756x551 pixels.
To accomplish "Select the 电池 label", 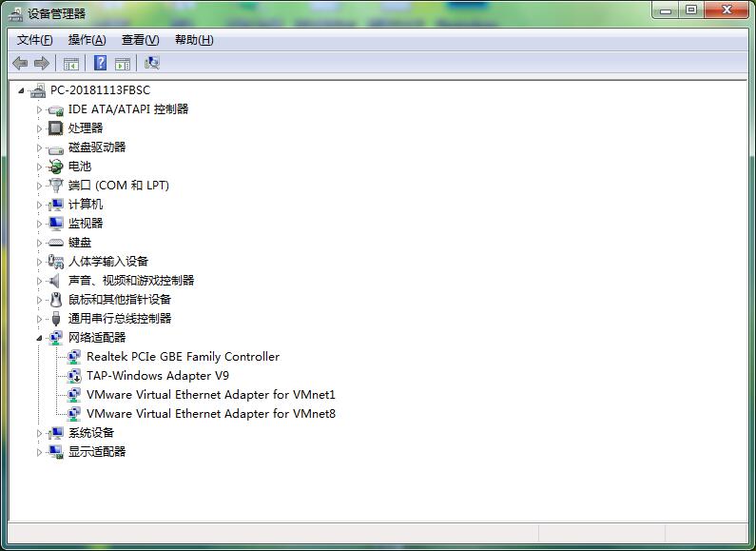I will [x=80, y=167].
